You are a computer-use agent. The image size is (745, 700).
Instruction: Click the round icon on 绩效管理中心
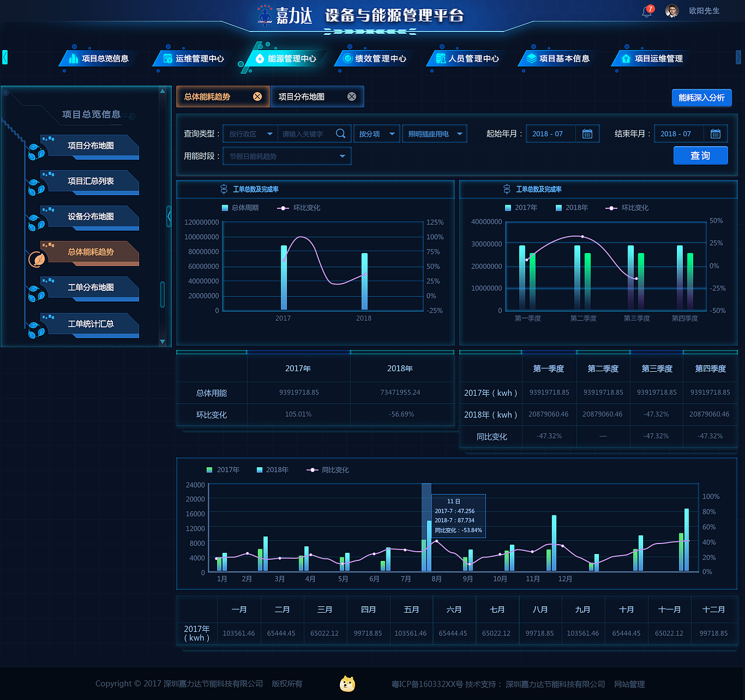click(x=348, y=58)
